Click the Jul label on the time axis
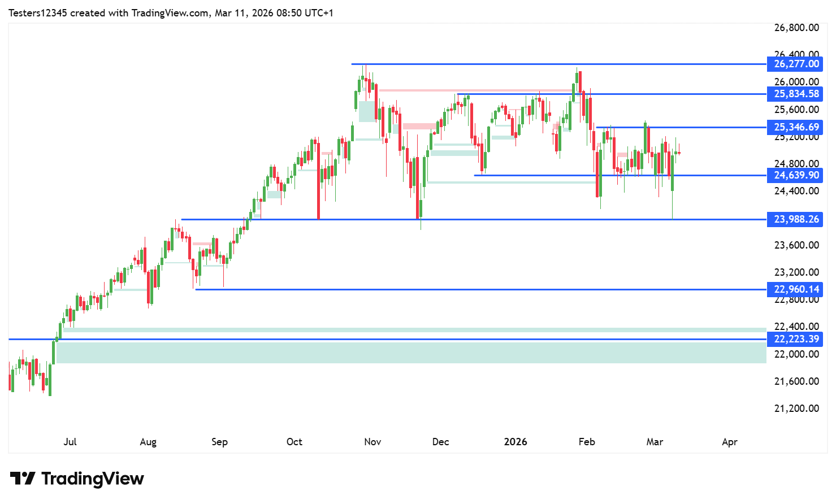Image resolution: width=836 pixels, height=504 pixels. (70, 442)
